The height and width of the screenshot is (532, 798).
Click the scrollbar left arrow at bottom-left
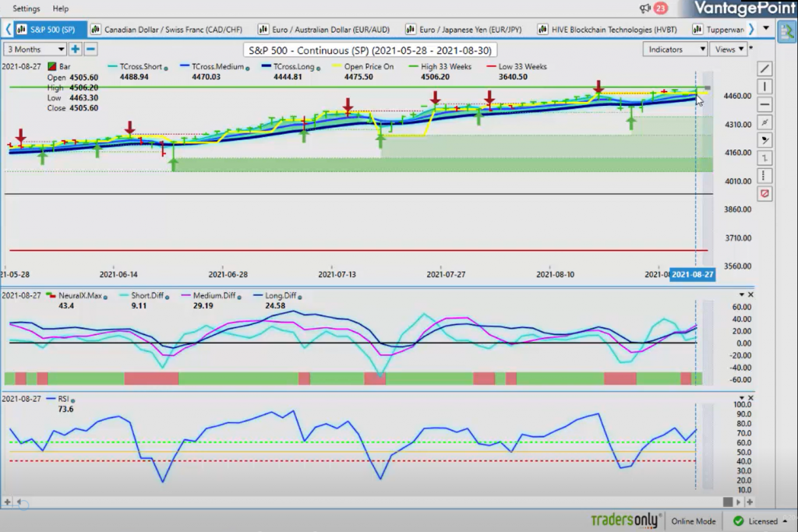(x=19, y=502)
